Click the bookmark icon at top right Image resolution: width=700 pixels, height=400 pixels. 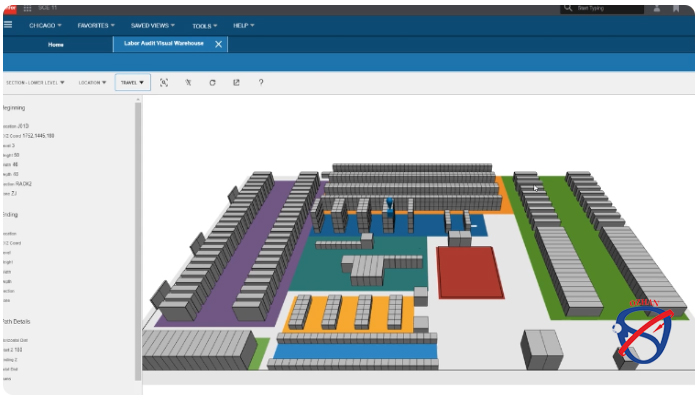click(676, 8)
